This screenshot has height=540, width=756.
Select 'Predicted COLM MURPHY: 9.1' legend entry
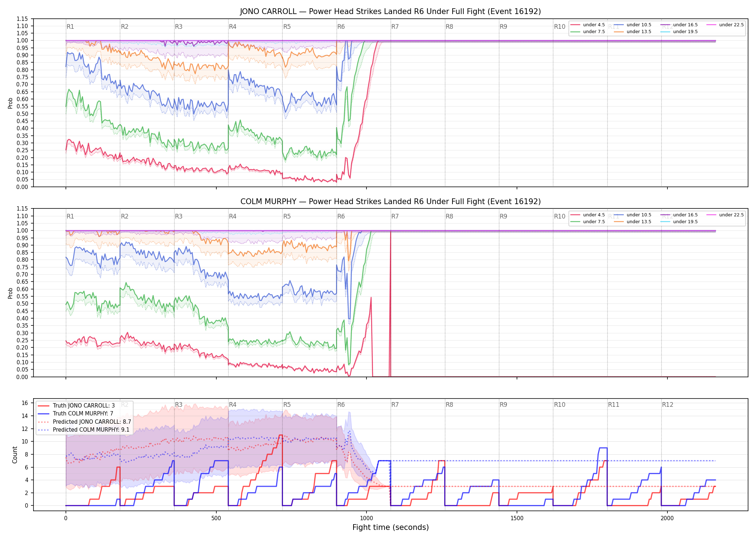[x=84, y=429]
